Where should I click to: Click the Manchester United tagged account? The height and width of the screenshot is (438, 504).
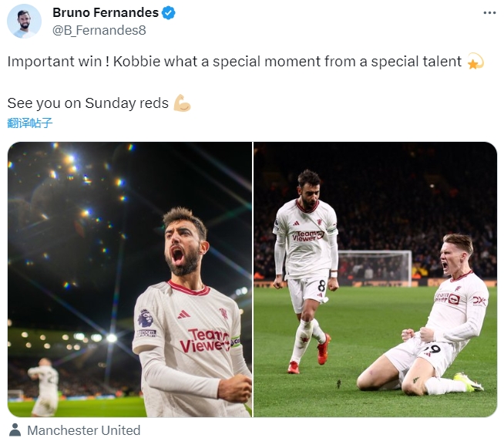(x=83, y=430)
